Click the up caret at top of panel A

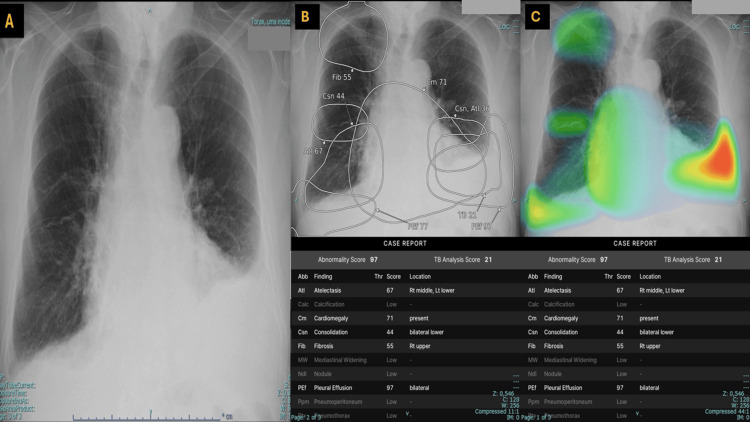tap(150, 11)
